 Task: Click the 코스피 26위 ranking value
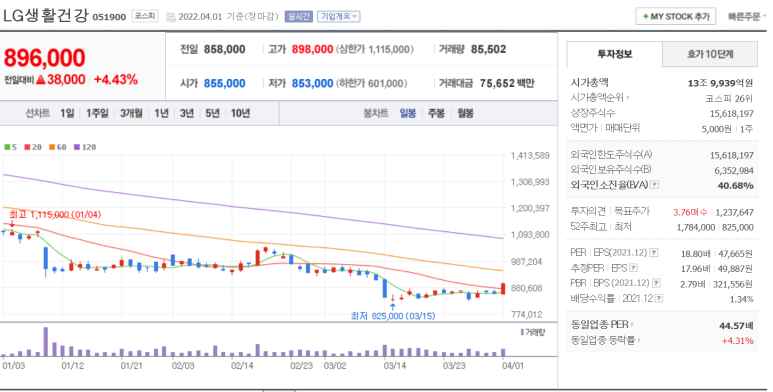tap(729, 98)
